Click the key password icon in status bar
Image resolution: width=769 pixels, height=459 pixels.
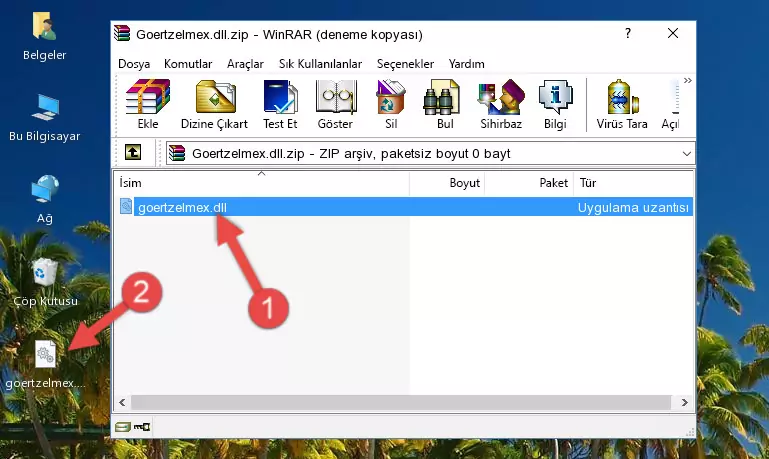point(142,427)
